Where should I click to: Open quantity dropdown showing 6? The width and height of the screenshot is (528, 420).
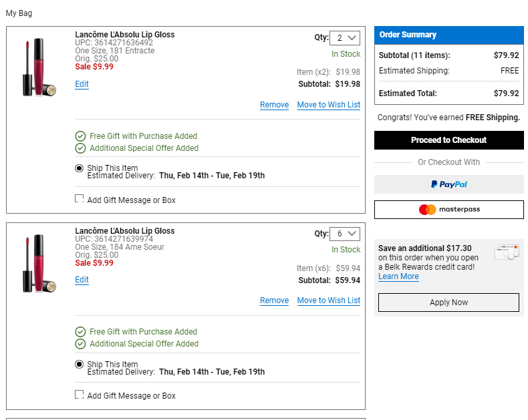click(x=345, y=234)
